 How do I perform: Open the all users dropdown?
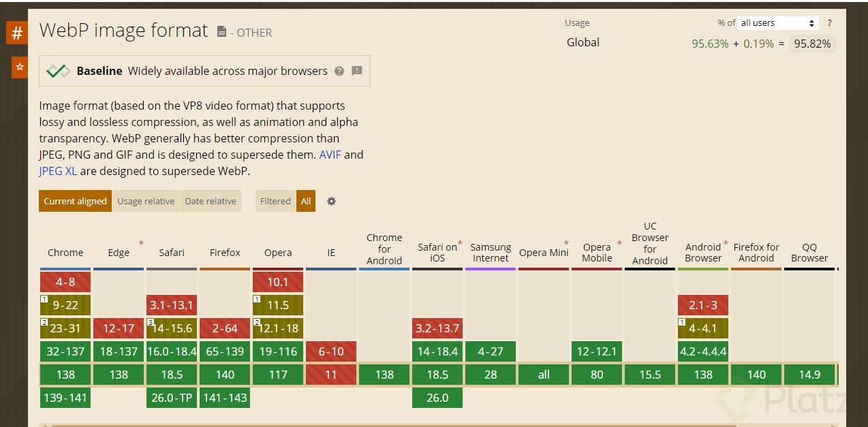[777, 23]
